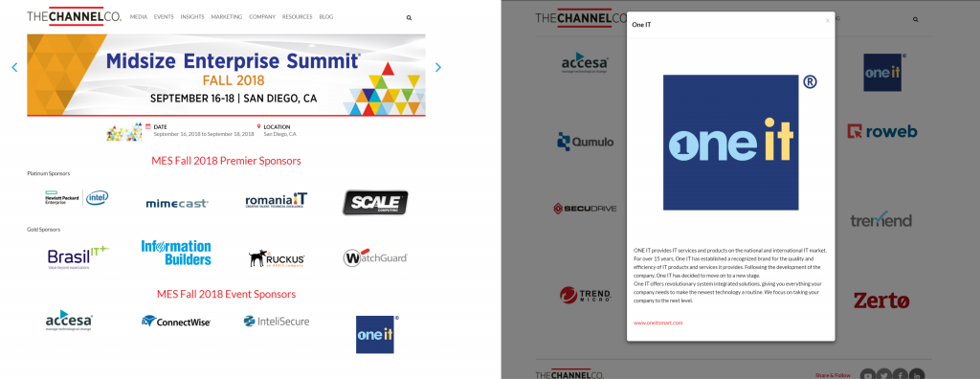Click the YouTube icon in the footer
The width and height of the screenshot is (980, 379).
click(x=867, y=375)
